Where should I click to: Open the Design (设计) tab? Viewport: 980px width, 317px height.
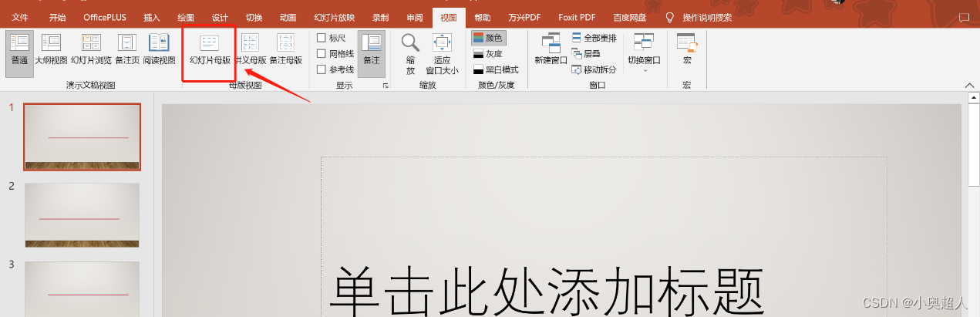click(220, 17)
